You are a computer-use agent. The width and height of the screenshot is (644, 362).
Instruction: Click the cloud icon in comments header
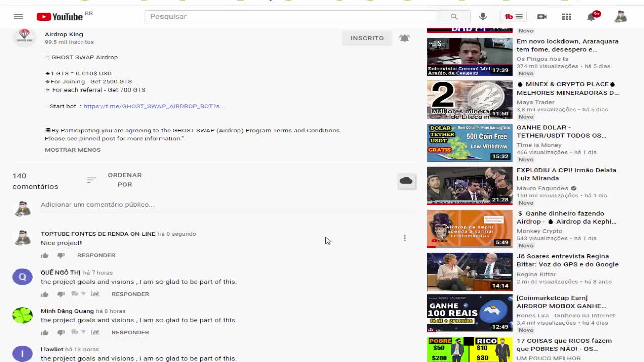(407, 180)
